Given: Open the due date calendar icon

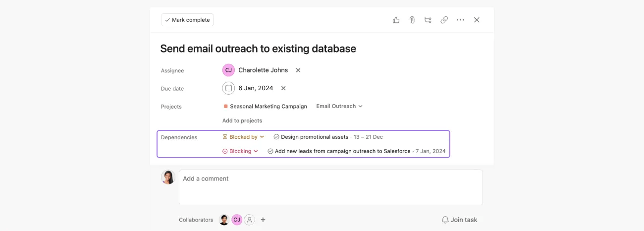Looking at the screenshot, I should (228, 88).
